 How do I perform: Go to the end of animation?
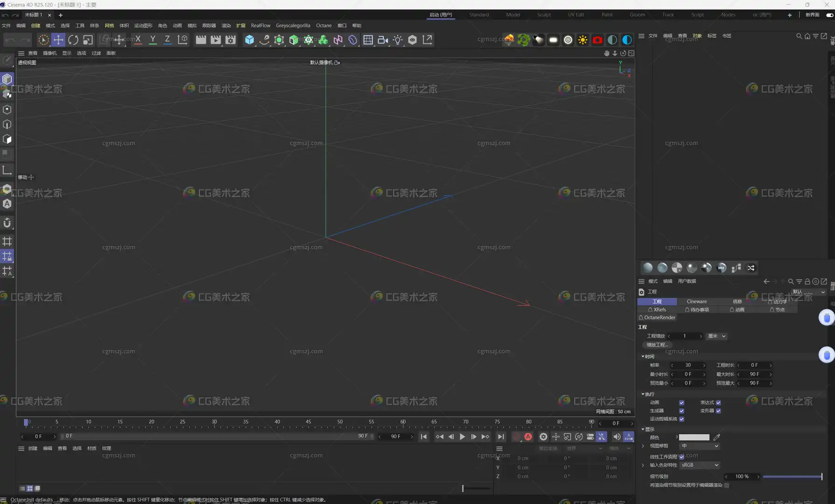500,437
